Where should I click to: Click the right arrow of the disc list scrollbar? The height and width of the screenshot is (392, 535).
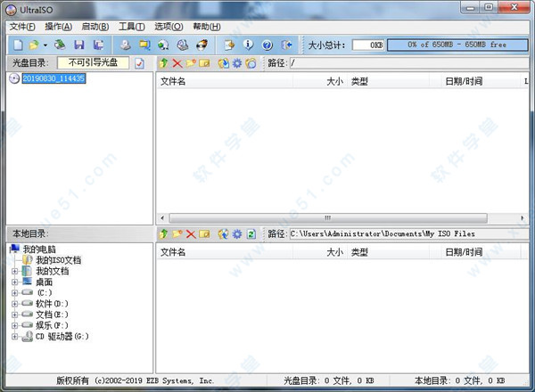click(522, 217)
